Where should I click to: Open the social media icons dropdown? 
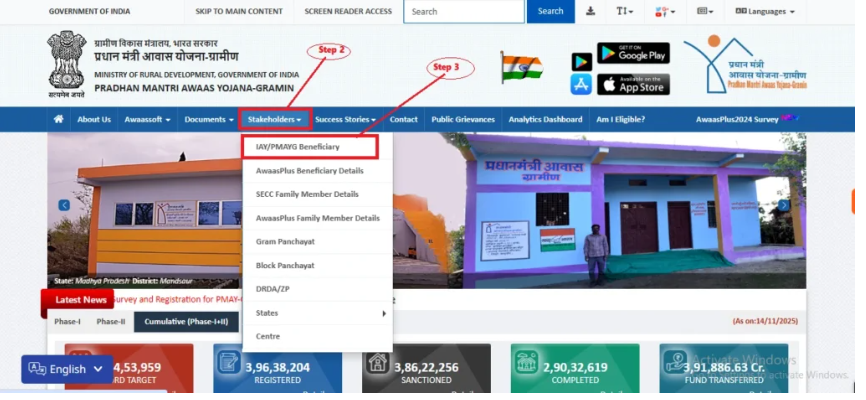click(x=663, y=12)
